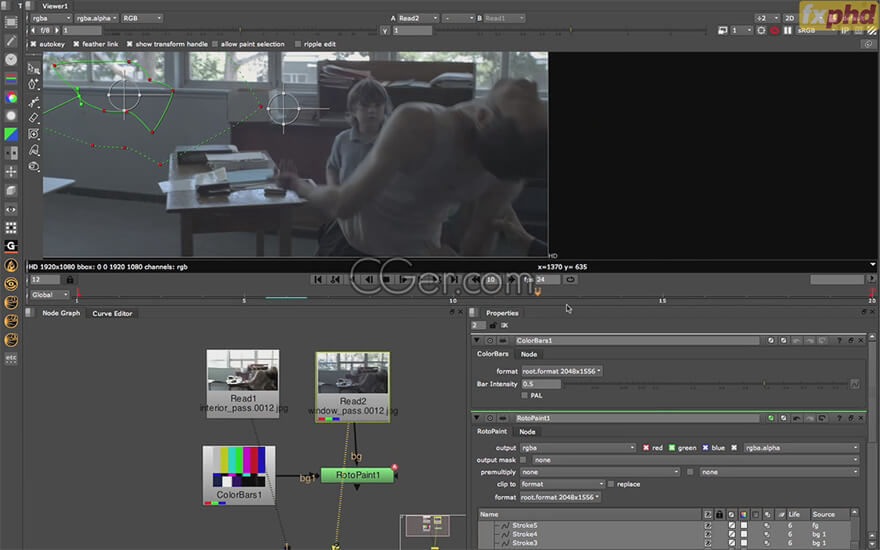Go to previous keyframe button

click(x=335, y=279)
